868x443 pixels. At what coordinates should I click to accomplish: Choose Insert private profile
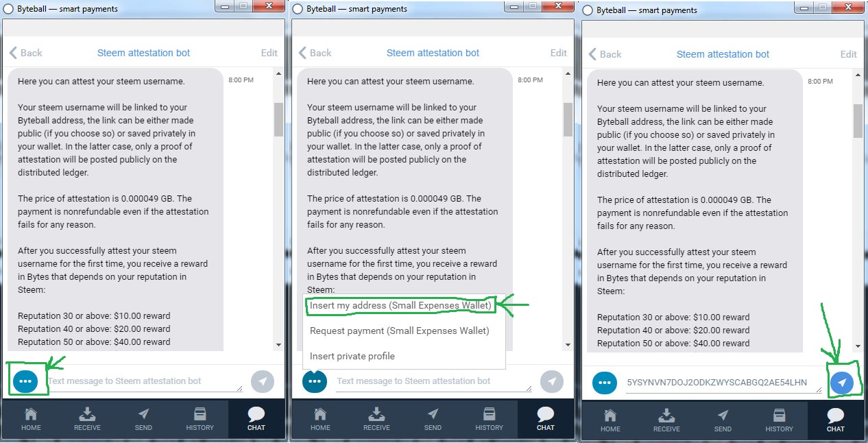coord(352,356)
